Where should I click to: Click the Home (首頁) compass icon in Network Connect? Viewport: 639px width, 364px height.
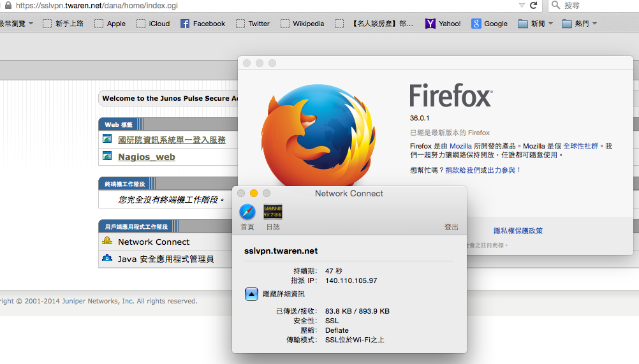point(247,212)
